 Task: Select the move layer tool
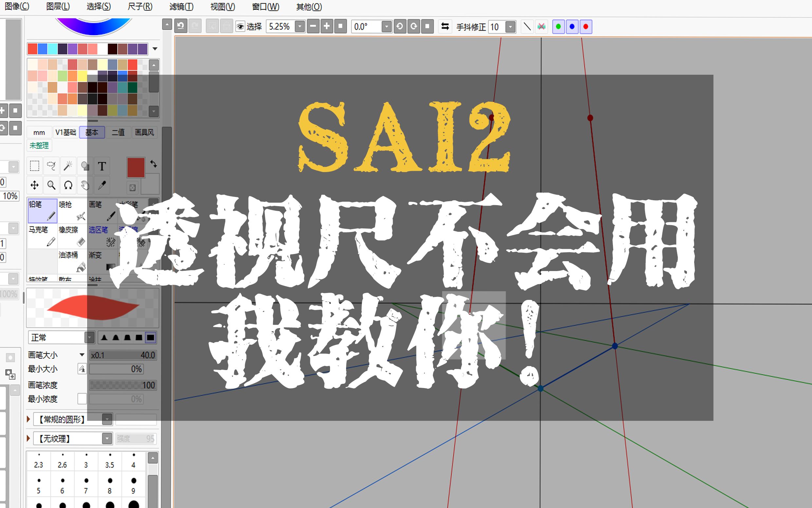(x=35, y=185)
